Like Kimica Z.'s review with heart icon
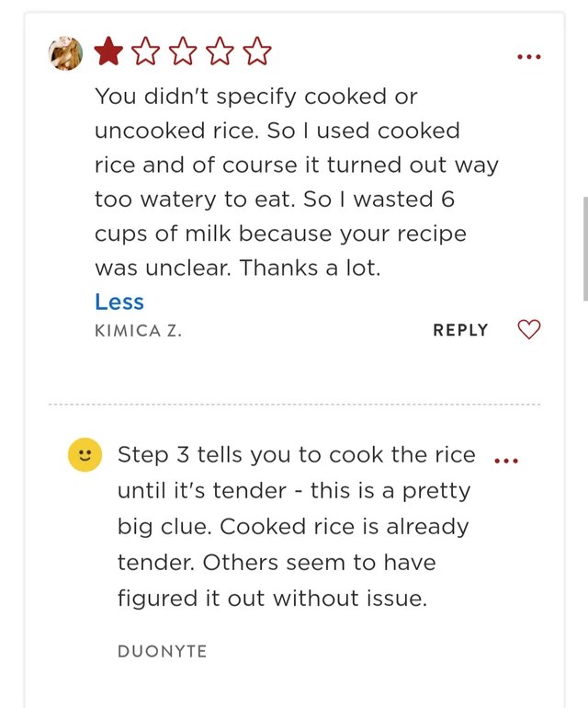The image size is (588, 708). pyautogui.click(x=529, y=329)
